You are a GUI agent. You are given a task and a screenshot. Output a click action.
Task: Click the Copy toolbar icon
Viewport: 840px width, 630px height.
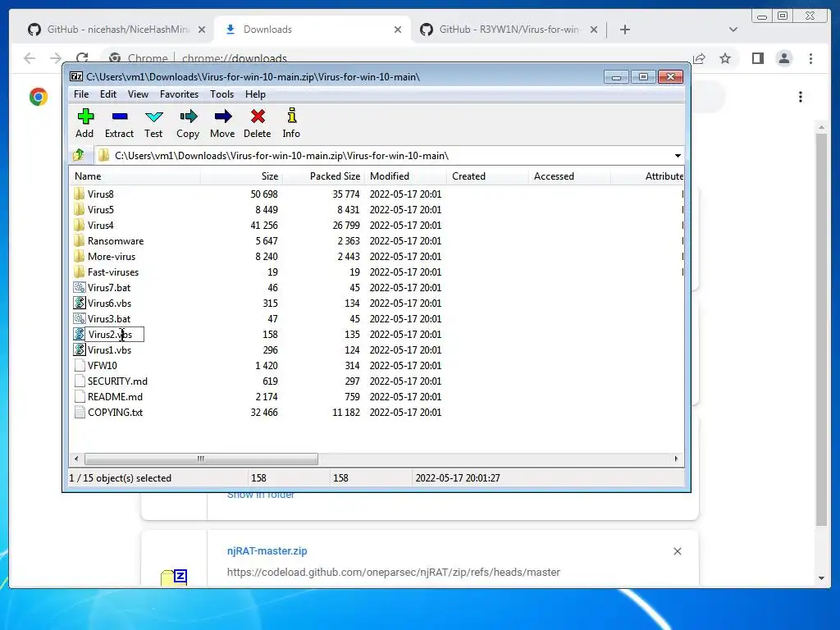tap(188, 116)
